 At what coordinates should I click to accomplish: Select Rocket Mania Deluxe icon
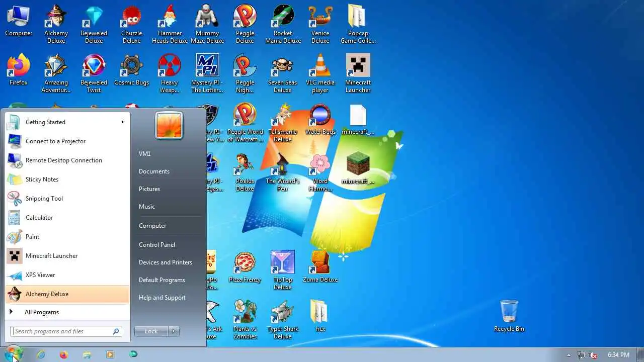tap(283, 24)
